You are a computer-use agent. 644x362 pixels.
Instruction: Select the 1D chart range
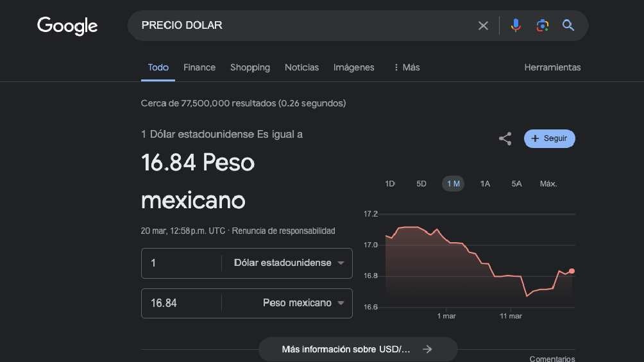coord(390,184)
